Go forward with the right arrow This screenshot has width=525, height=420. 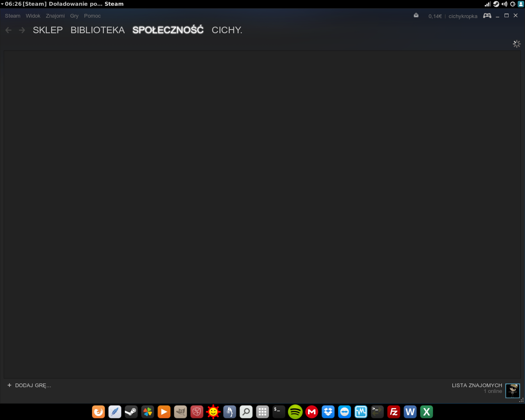click(x=22, y=30)
